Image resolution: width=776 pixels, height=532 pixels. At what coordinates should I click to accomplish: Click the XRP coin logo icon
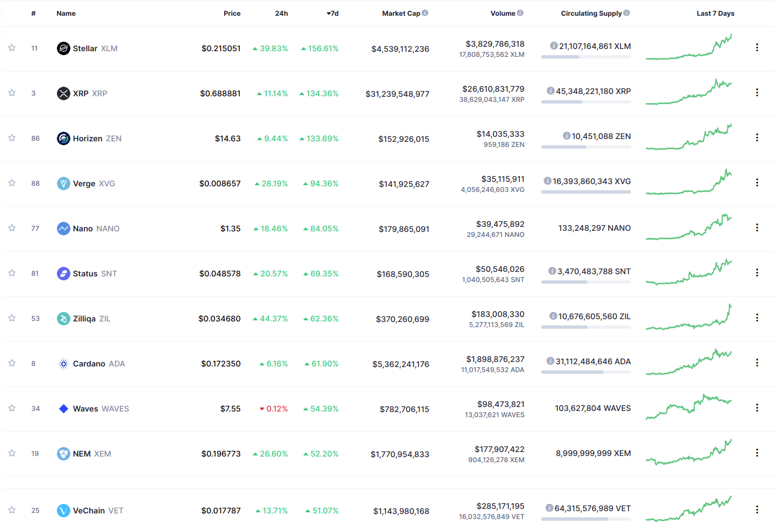click(64, 93)
